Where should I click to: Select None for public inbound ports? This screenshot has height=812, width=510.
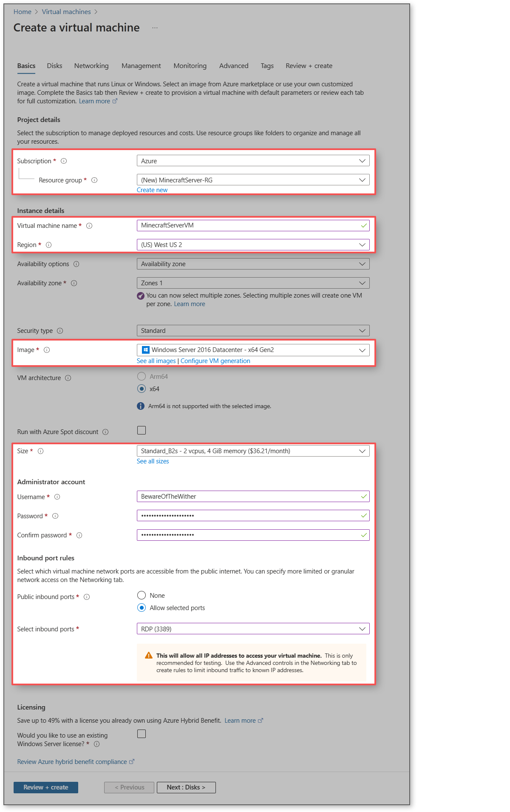[x=142, y=595]
